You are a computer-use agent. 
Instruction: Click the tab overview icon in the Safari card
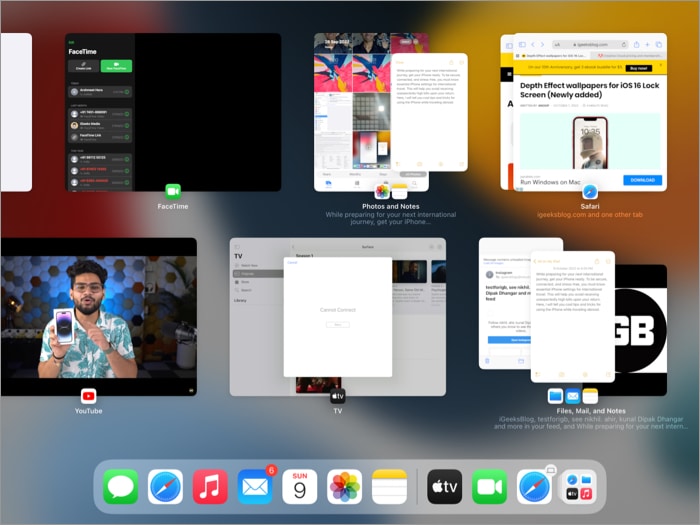click(658, 44)
